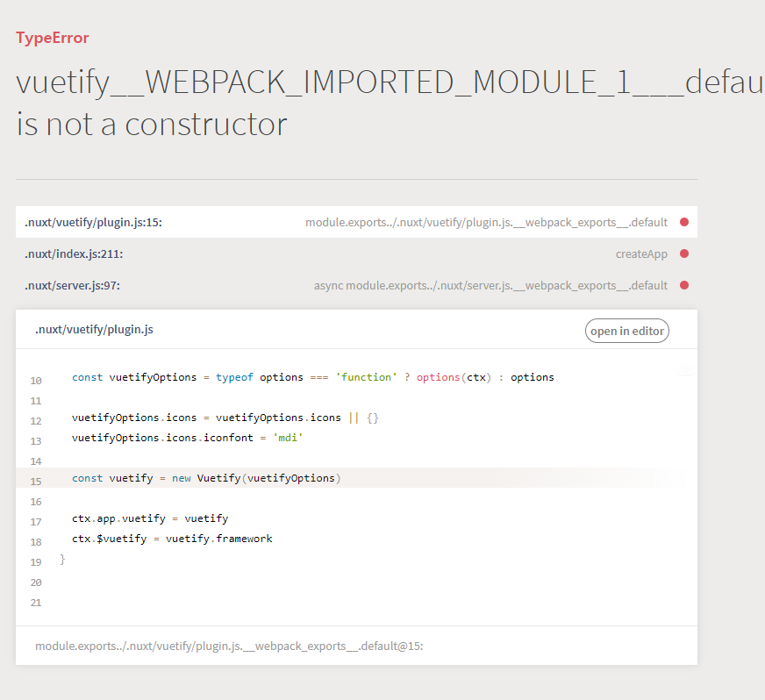Click the red error dot beside index.js:211
This screenshot has height=700, width=765.
(x=684, y=254)
